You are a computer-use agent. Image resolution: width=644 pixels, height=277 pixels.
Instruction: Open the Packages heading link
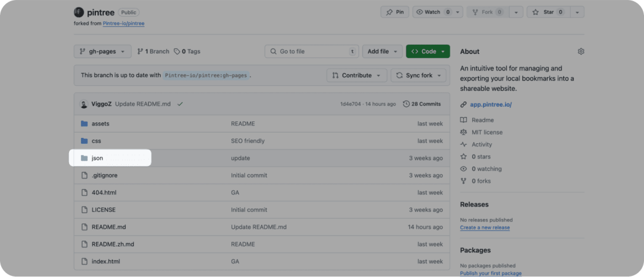tap(475, 250)
